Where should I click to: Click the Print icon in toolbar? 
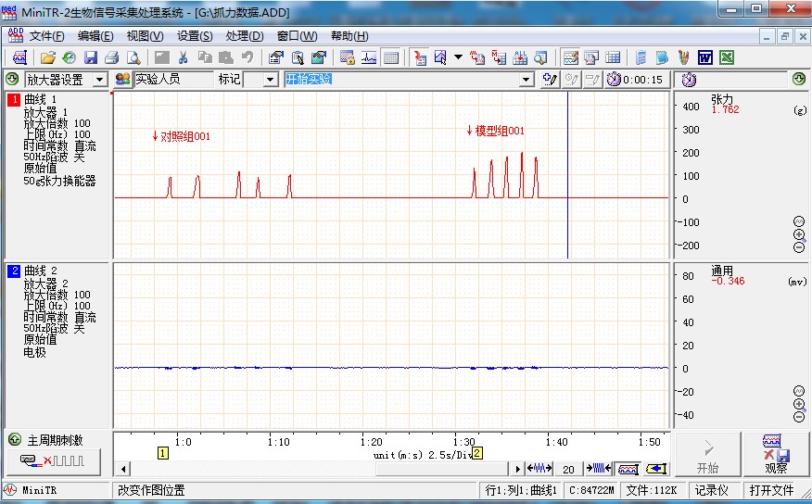tap(112, 57)
